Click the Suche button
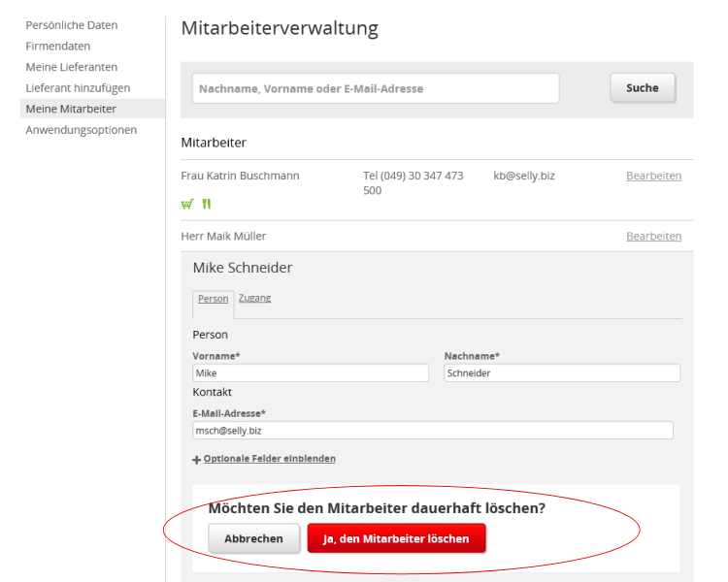This screenshot has width=728, height=582. 643,87
